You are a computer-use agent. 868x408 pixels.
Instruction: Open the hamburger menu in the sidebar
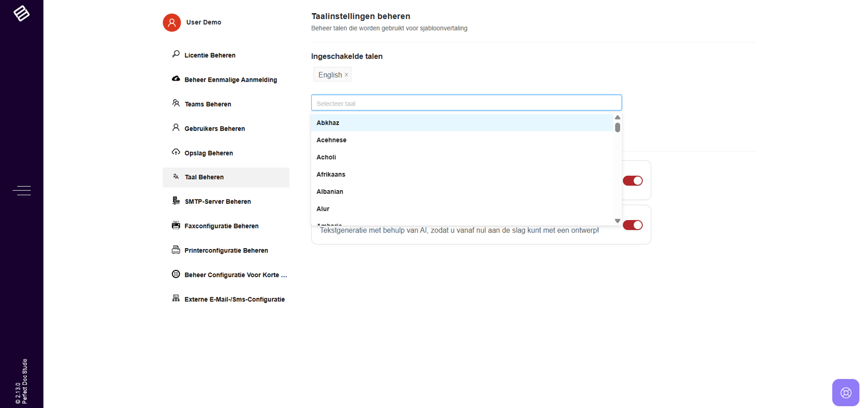[x=22, y=190]
